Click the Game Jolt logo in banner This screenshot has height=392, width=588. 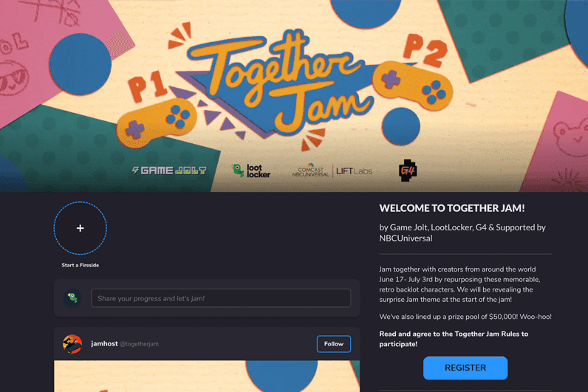pos(169,171)
